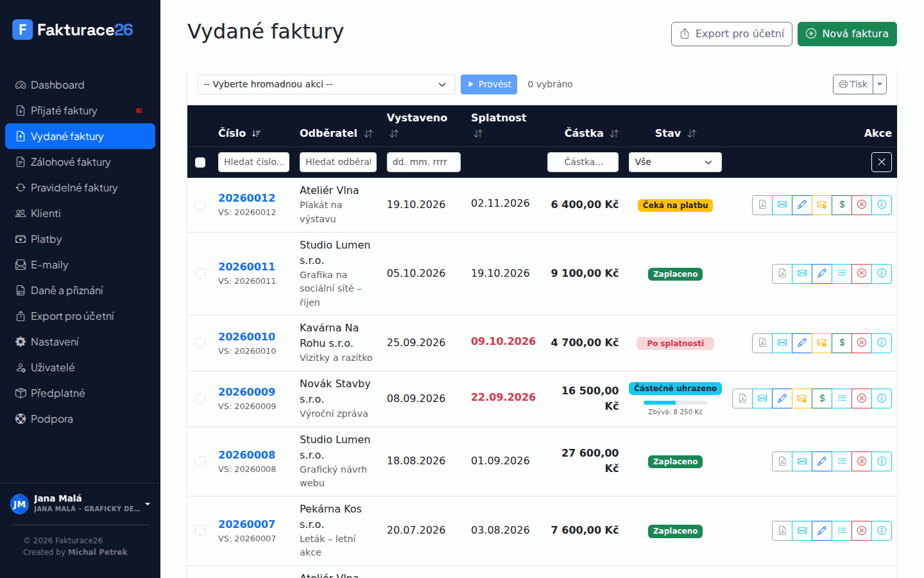Select invoice 20260009 checkbox
This screenshot has height=578, width=924.
click(x=200, y=399)
